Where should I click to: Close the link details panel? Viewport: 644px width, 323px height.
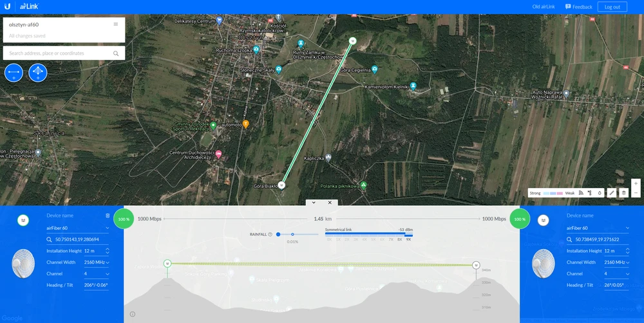point(330,202)
